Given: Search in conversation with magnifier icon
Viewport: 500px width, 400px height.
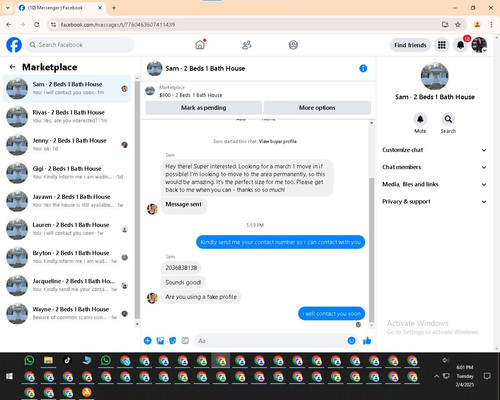Looking at the screenshot, I should 448,119.
